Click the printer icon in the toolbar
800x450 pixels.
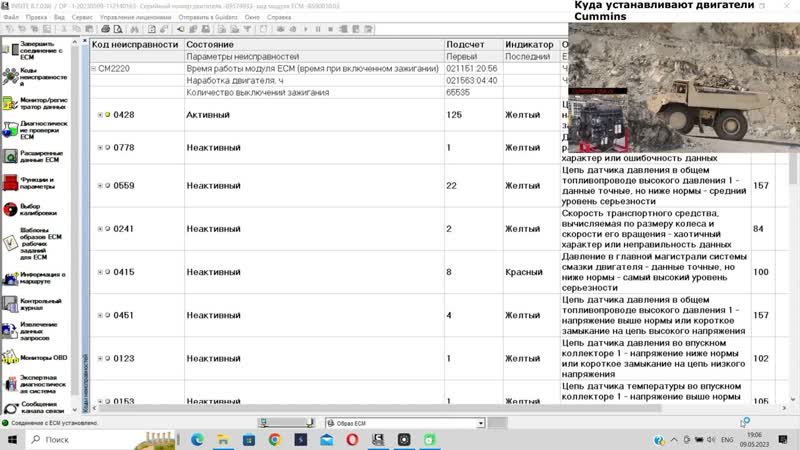(x=106, y=29)
